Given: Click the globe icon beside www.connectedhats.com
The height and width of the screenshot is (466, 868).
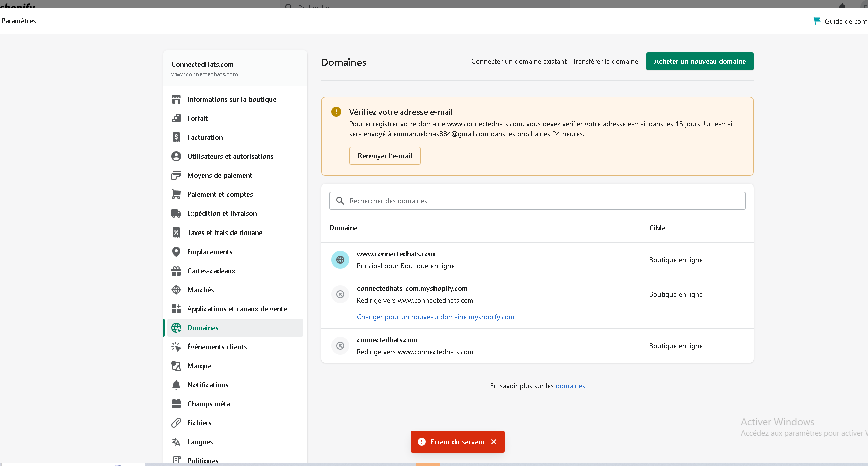Looking at the screenshot, I should (340, 260).
